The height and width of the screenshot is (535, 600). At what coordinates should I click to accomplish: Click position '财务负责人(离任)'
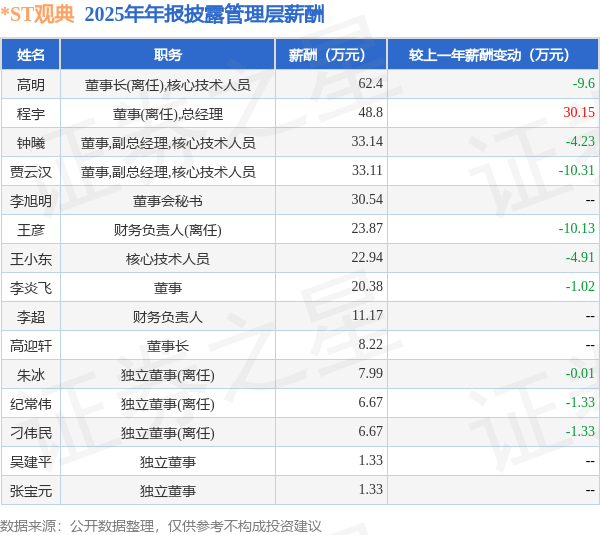pyautogui.click(x=168, y=230)
